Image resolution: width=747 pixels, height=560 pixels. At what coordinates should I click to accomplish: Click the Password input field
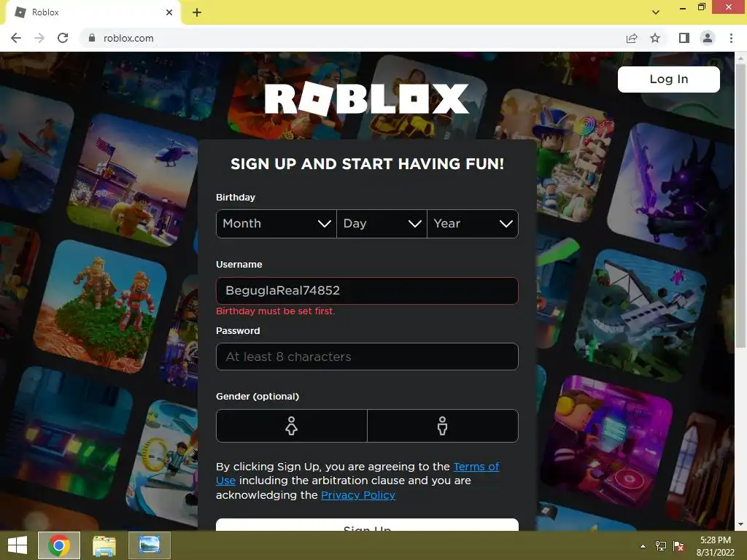367,357
